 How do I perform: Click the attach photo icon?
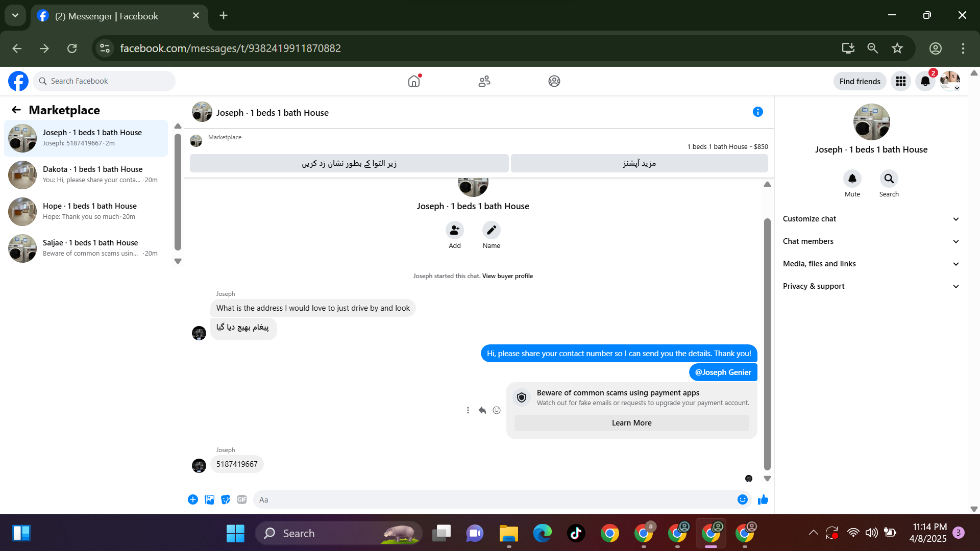(x=209, y=499)
